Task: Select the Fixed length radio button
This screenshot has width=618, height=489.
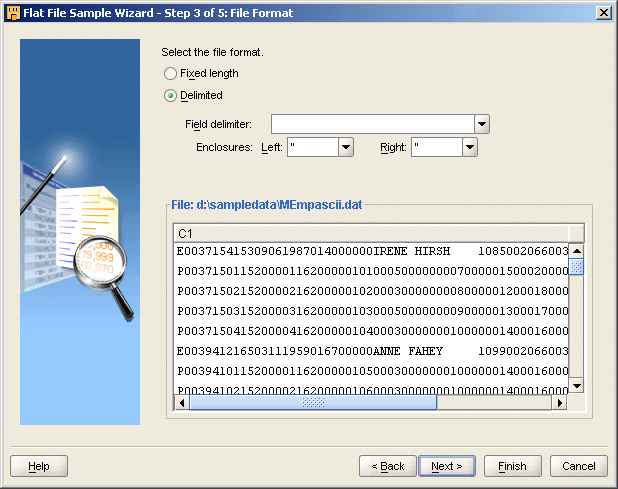Action: 170,74
